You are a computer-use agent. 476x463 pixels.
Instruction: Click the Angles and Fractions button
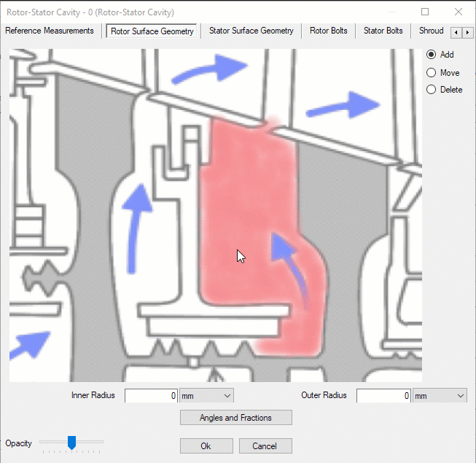pyautogui.click(x=235, y=418)
